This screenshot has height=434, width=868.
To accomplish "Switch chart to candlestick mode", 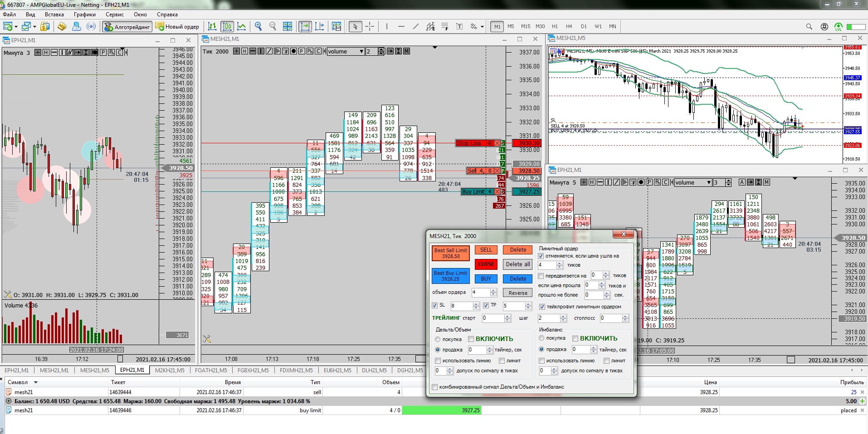I will pyautogui.click(x=227, y=27).
